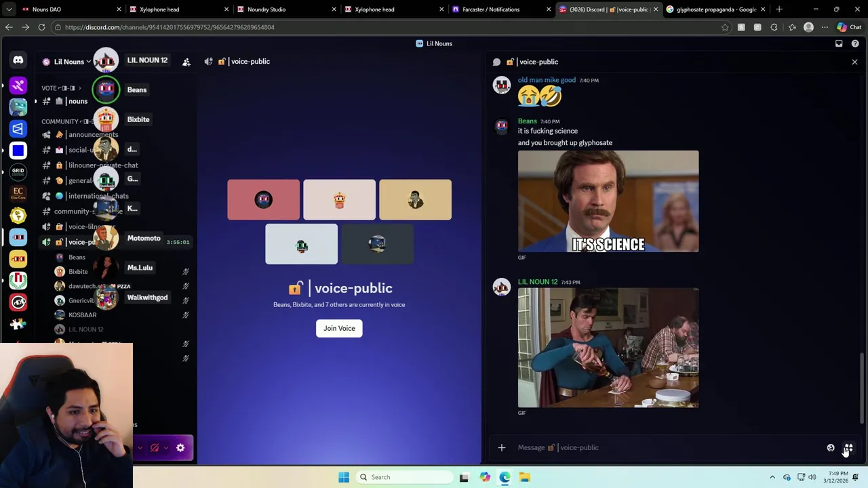Click the old man mike good username
This screenshot has height=488, width=868.
[x=547, y=80]
